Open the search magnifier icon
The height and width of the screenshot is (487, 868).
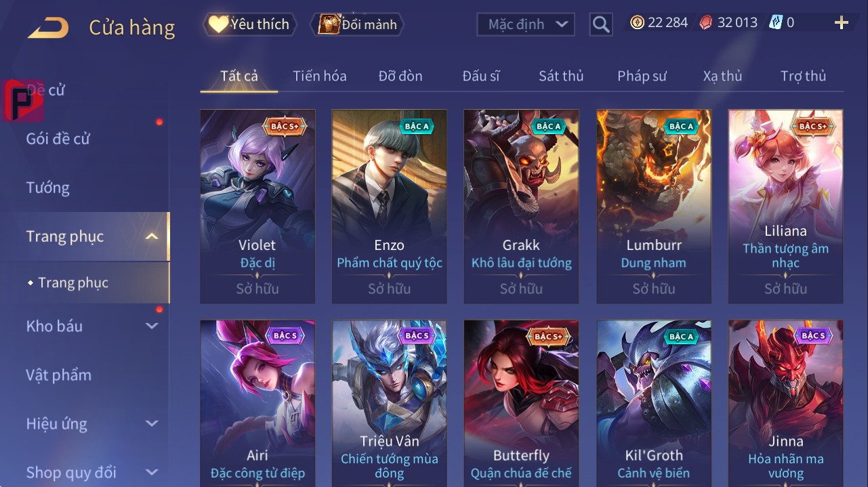[x=600, y=24]
